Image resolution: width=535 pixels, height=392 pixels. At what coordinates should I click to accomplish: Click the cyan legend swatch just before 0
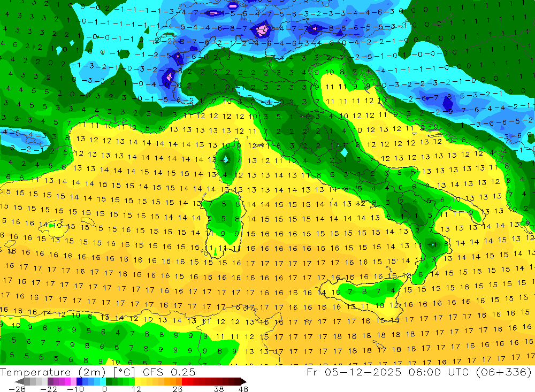103,381
